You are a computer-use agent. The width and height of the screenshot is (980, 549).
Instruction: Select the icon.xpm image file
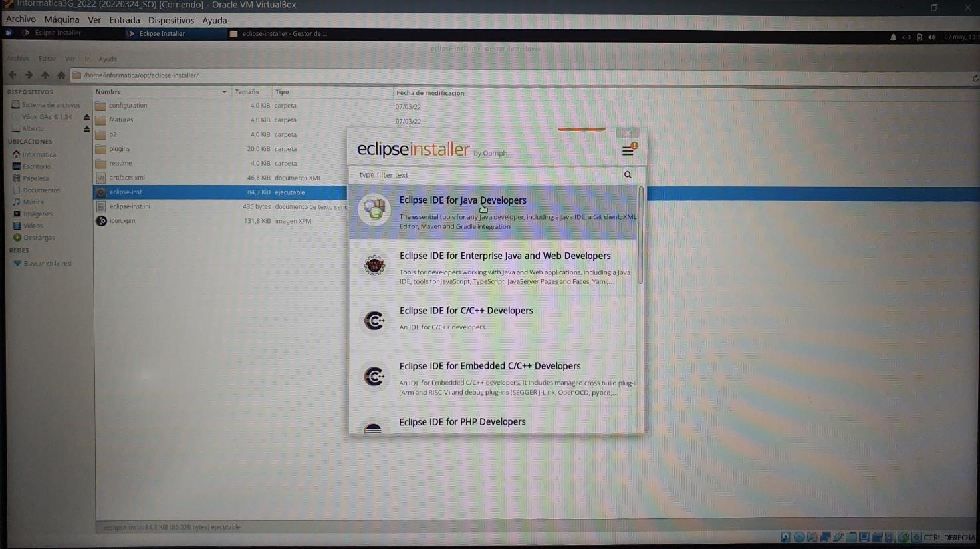[122, 221]
